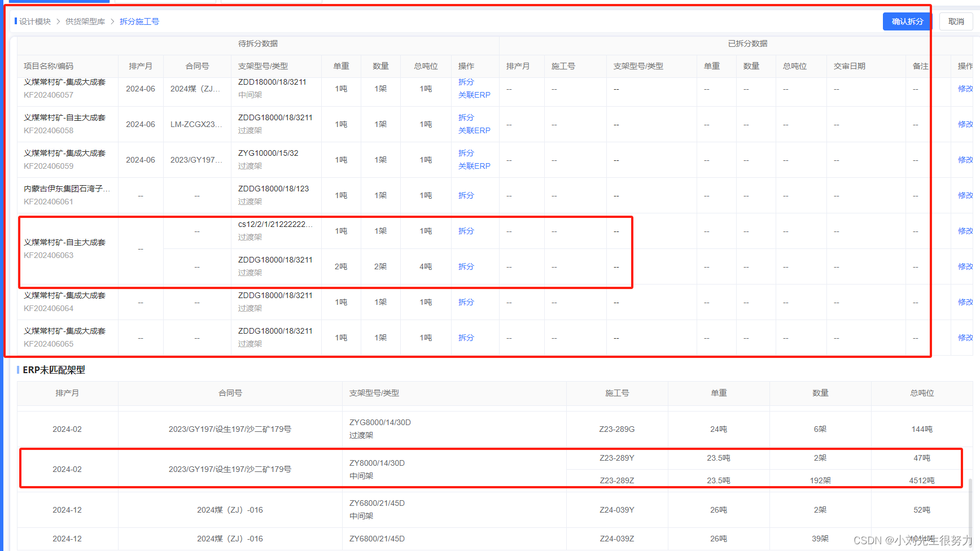
Task: Click 修改 on the first data row
Action: click(x=966, y=89)
